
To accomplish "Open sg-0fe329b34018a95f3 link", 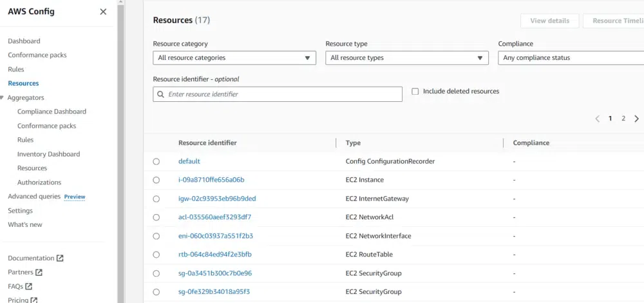I will pyautogui.click(x=214, y=292).
